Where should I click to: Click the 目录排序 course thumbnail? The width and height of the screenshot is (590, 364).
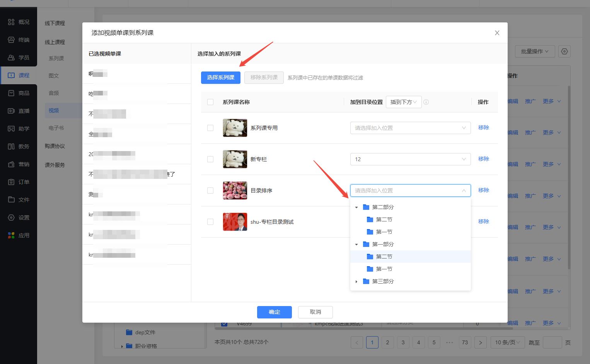click(x=235, y=191)
